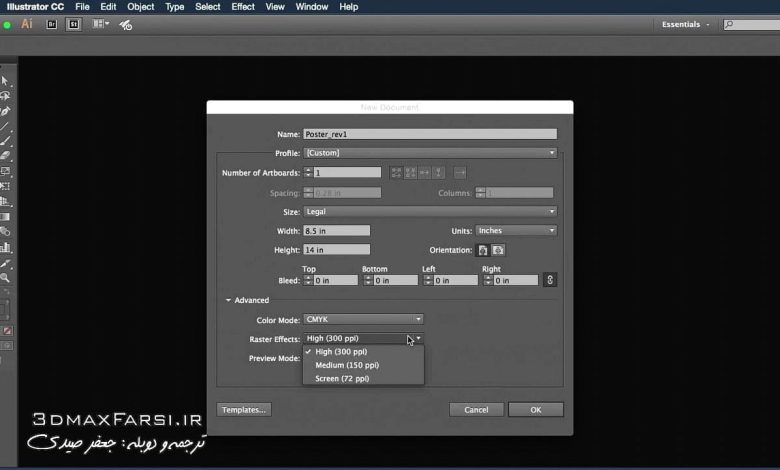
Task: Click the Right bleed value field
Action: (515, 281)
